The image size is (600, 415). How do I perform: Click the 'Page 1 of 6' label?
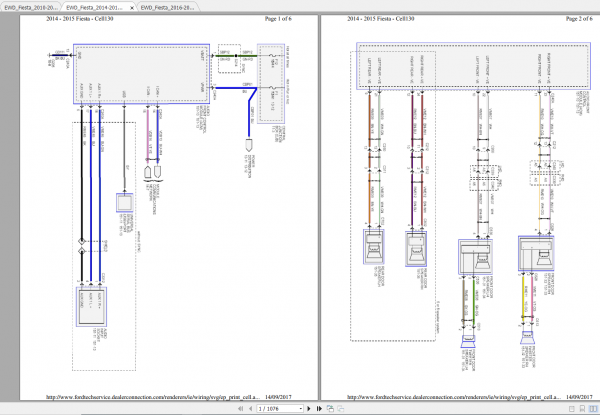[x=278, y=18]
